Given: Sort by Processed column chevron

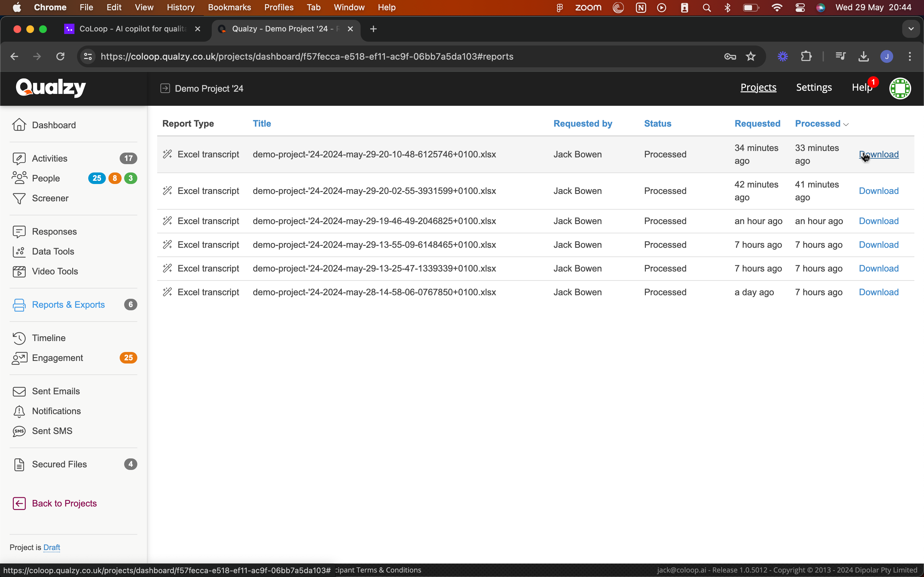Looking at the screenshot, I should pos(846,124).
